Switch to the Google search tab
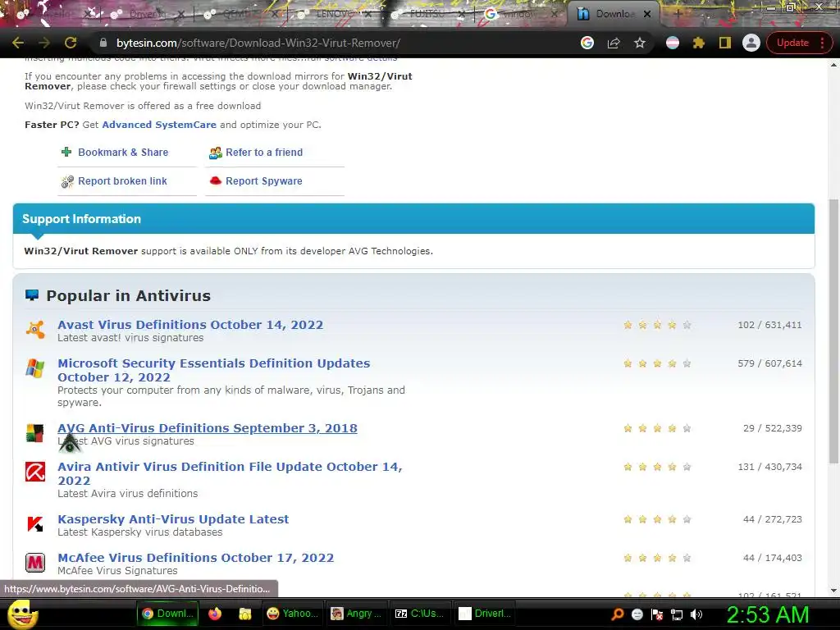Screen dimensions: 840x630 tap(519, 15)
